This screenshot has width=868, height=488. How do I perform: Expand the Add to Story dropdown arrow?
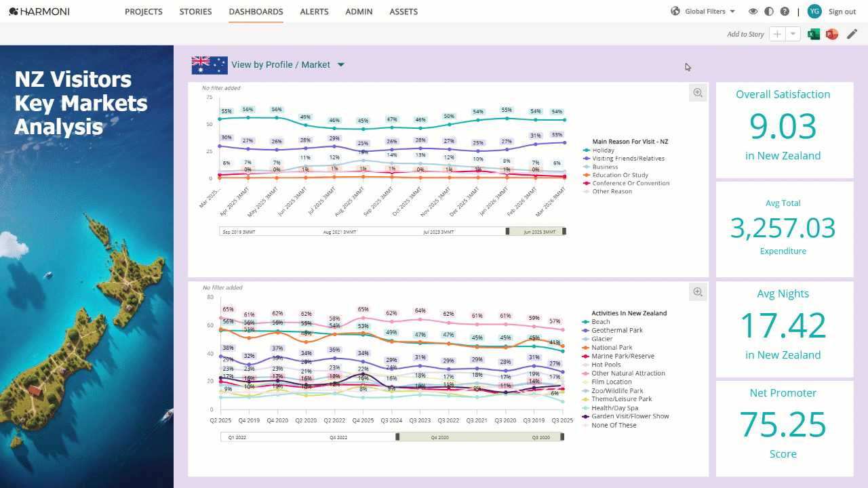coord(793,34)
